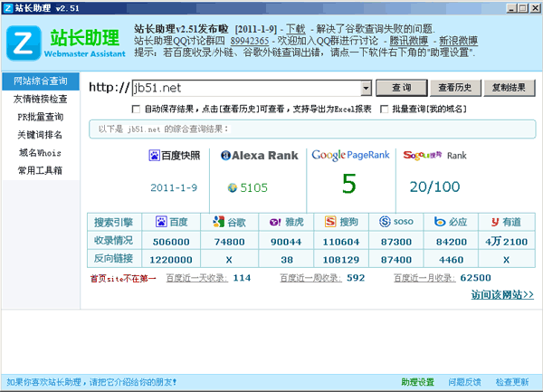The image size is (543, 392).
Task: Open 助理设置 in status bar
Action: 417,382
